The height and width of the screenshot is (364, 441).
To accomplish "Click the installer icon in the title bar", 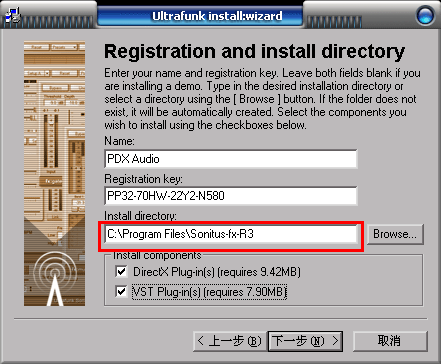I will pyautogui.click(x=13, y=16).
